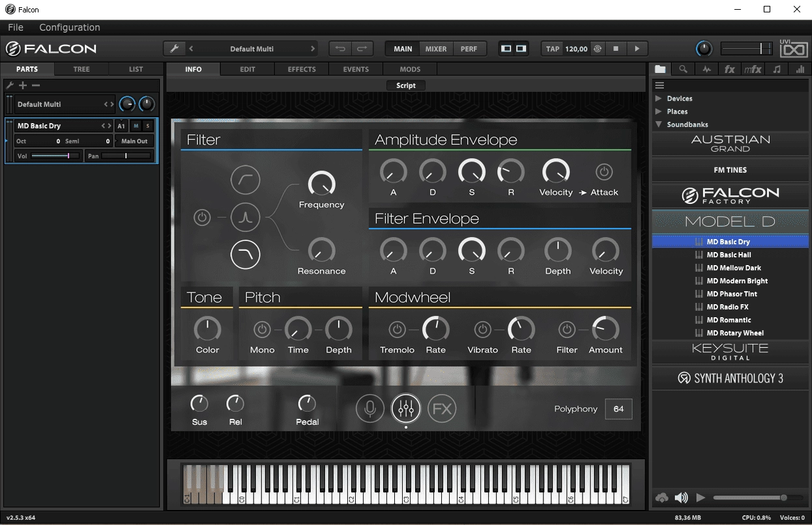
Task: Enable Tremolo modwheel switch
Action: coord(397,330)
